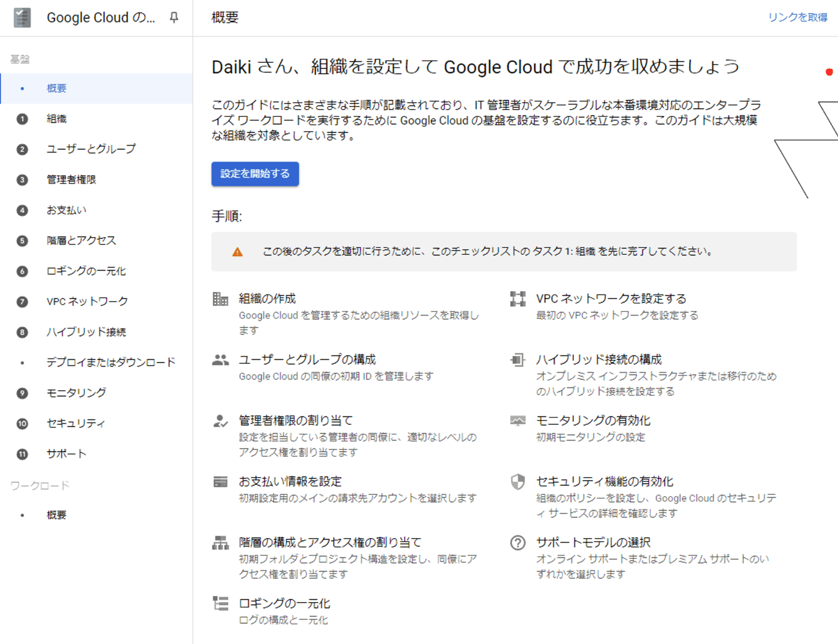Click the building icon for 組織の作成
This screenshot has height=644, width=838.
[220, 299]
